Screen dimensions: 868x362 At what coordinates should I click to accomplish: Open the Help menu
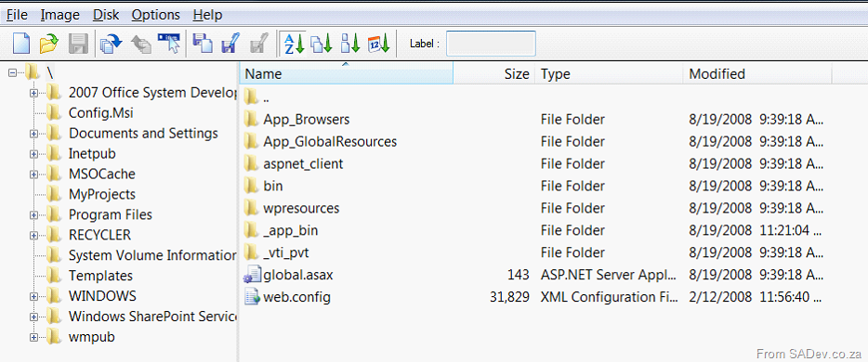207,15
